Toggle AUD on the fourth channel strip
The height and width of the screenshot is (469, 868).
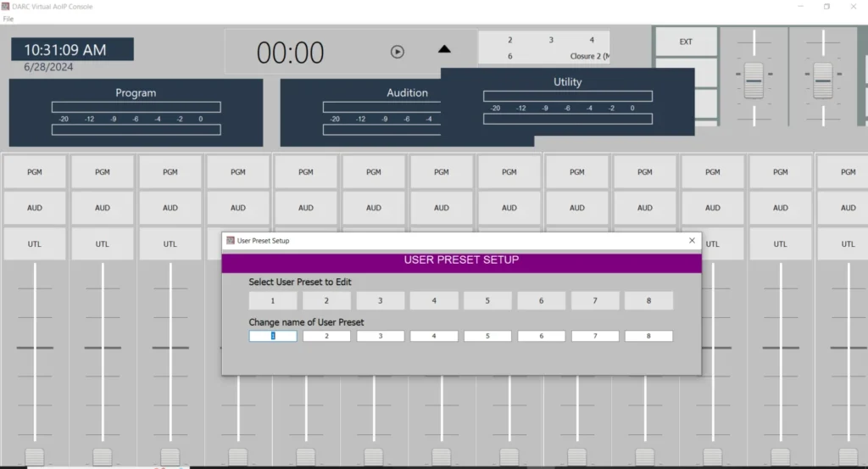tap(238, 208)
